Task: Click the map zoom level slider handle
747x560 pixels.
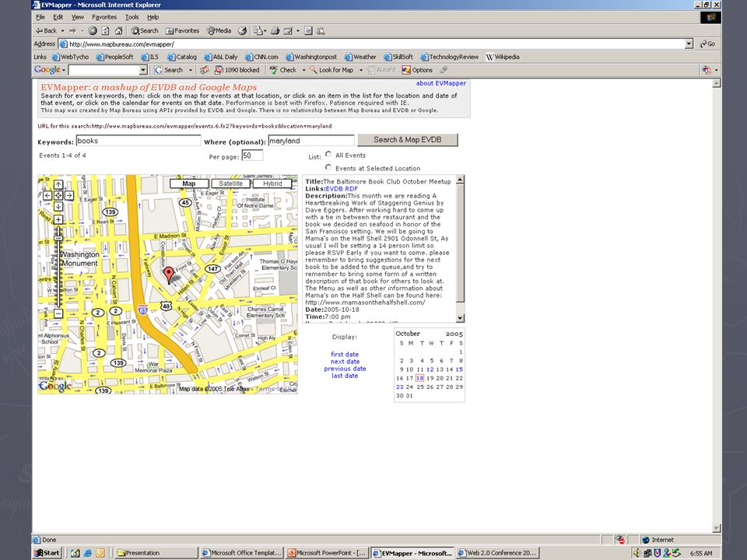Action: (58, 238)
